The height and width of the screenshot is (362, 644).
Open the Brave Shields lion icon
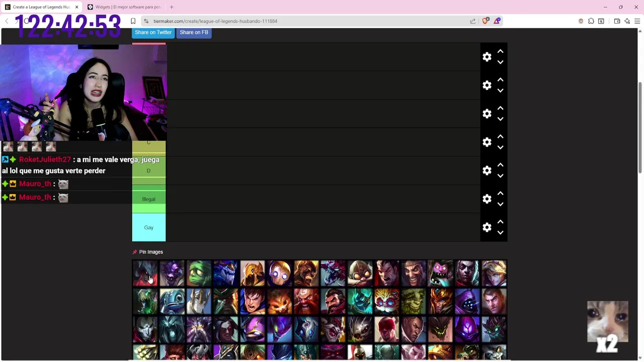[x=486, y=21]
